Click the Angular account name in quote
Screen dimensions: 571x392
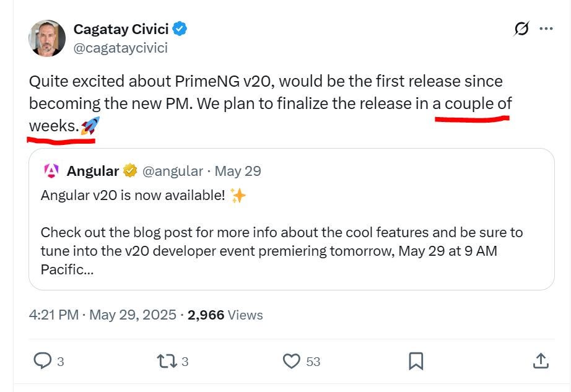[93, 171]
